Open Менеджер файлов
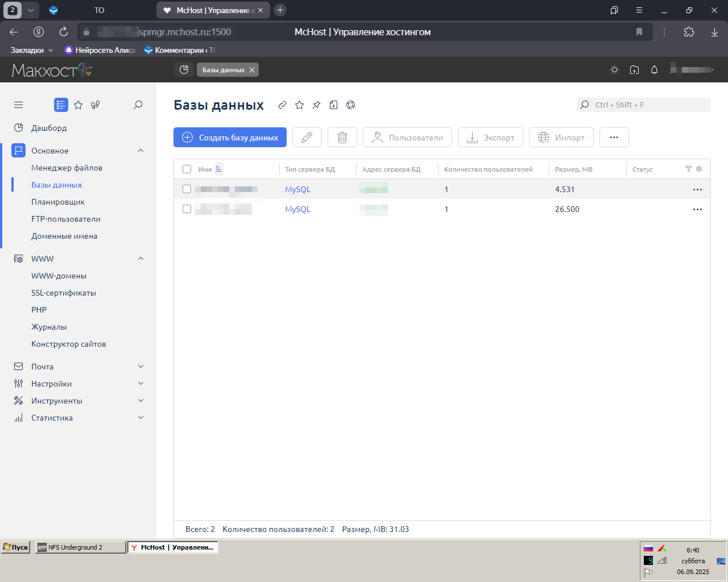 pos(67,168)
